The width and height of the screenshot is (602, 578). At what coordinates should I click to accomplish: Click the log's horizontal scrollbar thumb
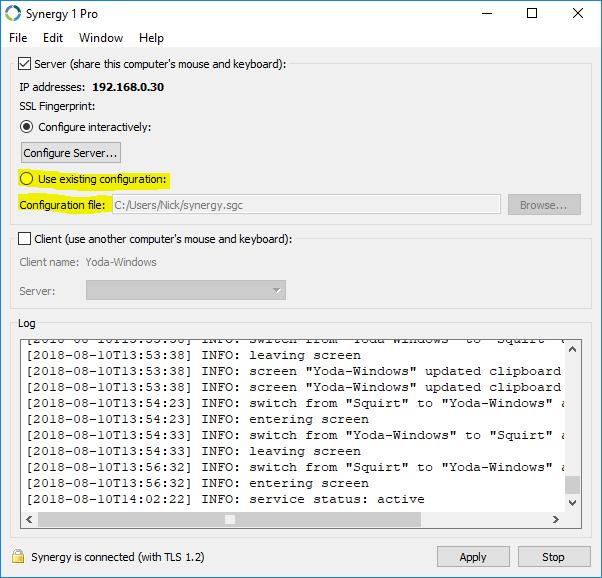pos(230,519)
